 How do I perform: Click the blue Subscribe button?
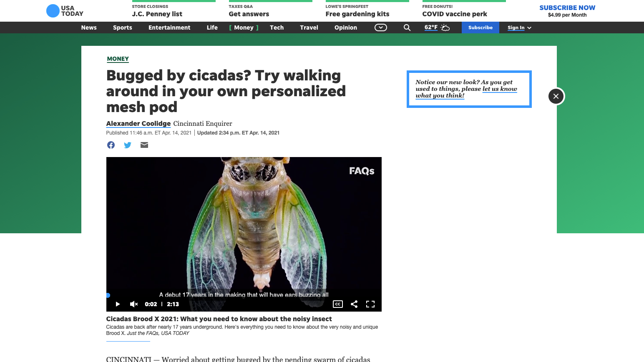480,27
